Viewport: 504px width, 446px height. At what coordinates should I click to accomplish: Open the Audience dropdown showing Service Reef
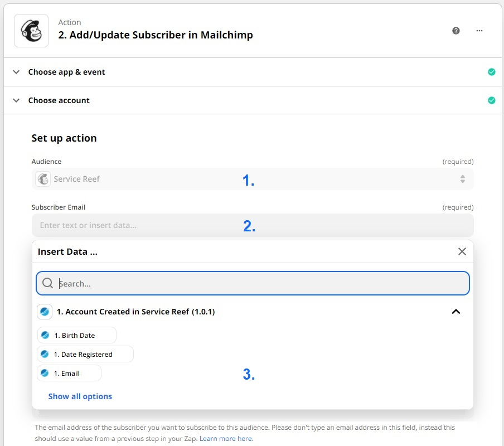pyautogui.click(x=253, y=178)
